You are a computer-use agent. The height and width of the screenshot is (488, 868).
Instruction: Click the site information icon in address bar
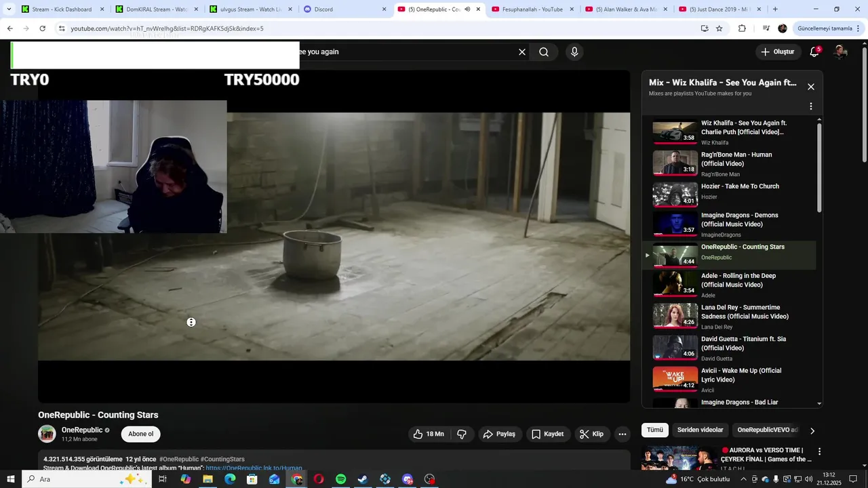pos(62,28)
